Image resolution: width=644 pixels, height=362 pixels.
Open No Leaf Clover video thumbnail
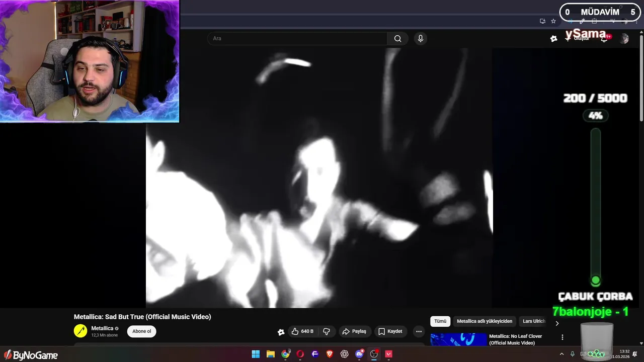click(x=458, y=339)
